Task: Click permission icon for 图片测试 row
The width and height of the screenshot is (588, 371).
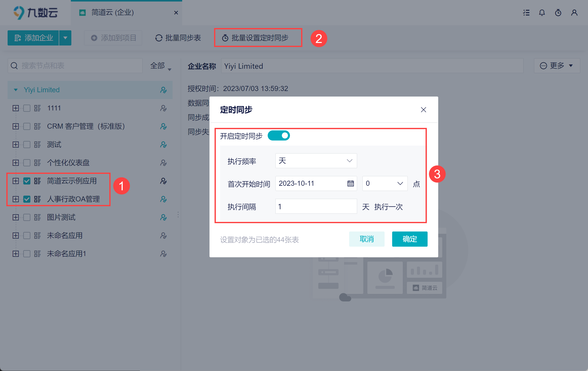Action: click(x=163, y=217)
